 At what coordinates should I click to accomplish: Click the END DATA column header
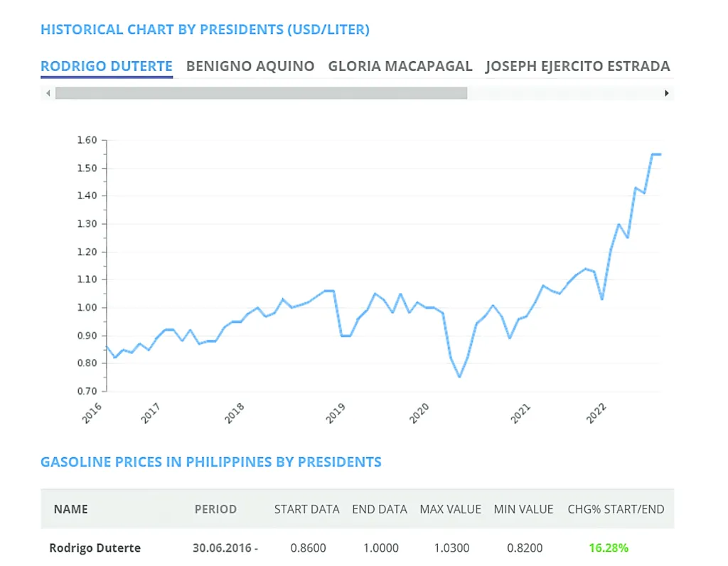coord(380,509)
